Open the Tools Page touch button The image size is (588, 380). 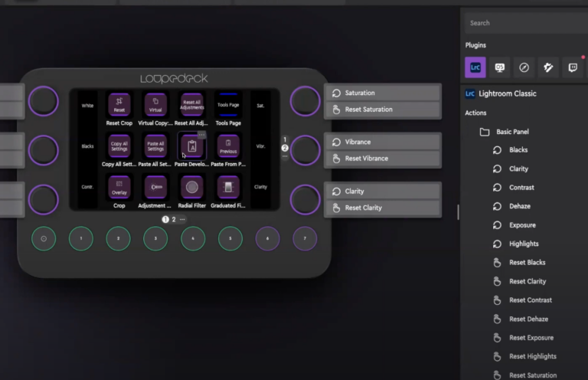[228, 105]
